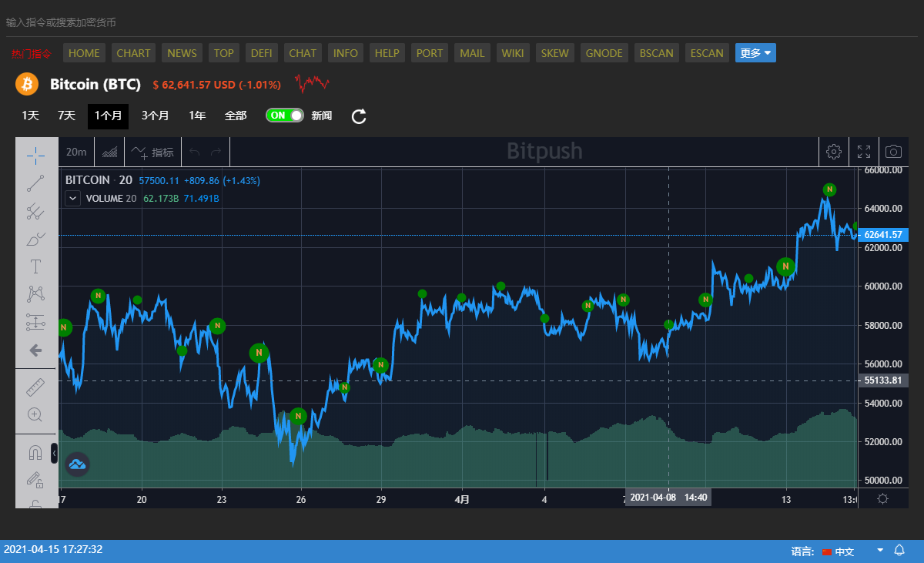Viewport: 924px width, 563px height.
Task: Open the 20m interval selector
Action: (76, 152)
